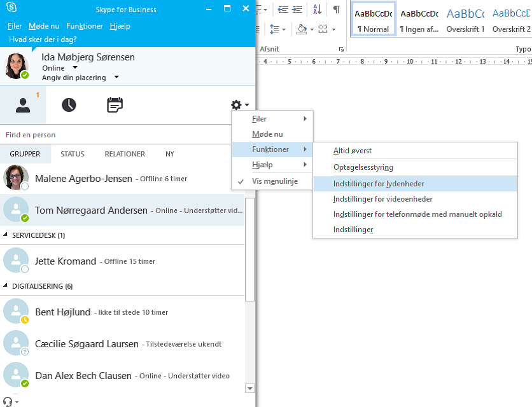Toggle paragraph marks pilcrow in Word
Viewport: 532px width, 407px height.
336,10
